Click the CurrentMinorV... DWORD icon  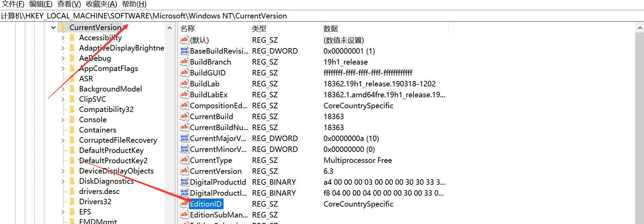point(184,149)
